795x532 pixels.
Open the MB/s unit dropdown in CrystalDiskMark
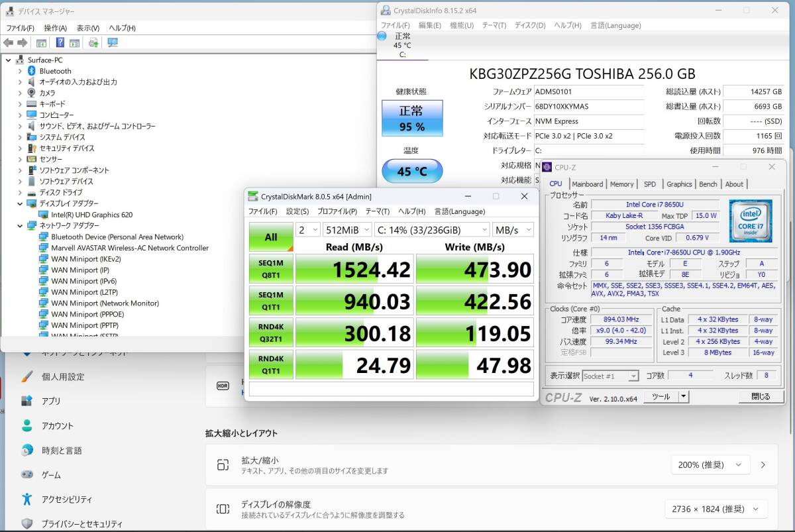[x=513, y=229]
